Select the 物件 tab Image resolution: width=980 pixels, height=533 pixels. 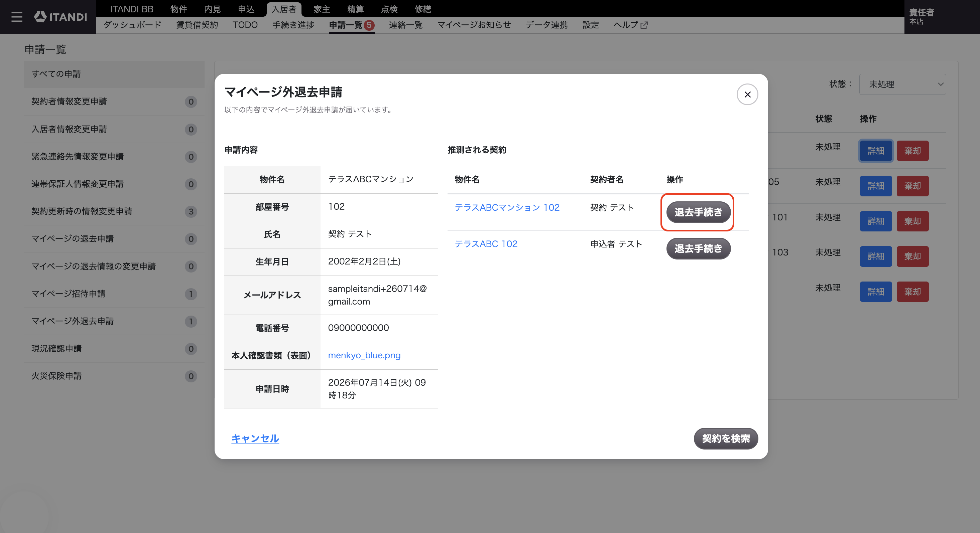pos(178,9)
